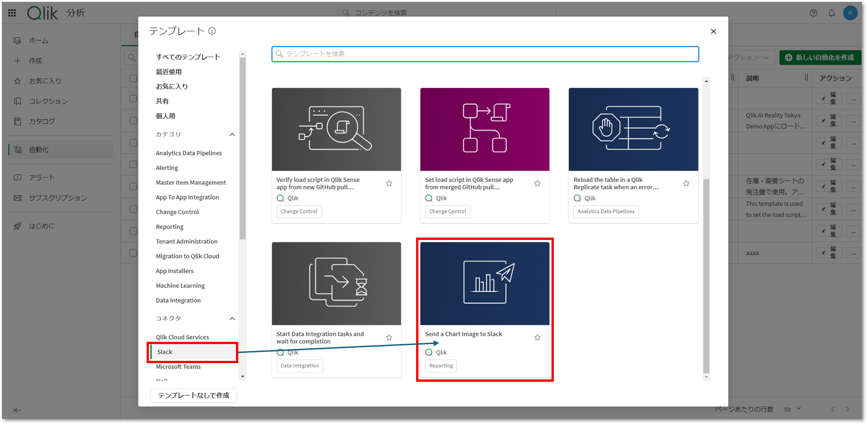Select お気に入り template filter in dialog
The height and width of the screenshot is (425, 868).
click(x=172, y=86)
